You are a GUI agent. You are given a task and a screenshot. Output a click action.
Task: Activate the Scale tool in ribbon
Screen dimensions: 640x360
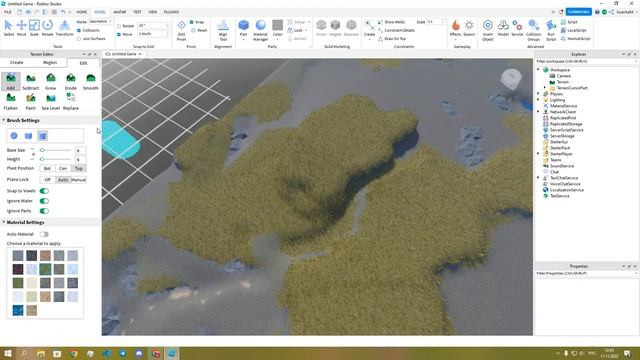click(34, 28)
